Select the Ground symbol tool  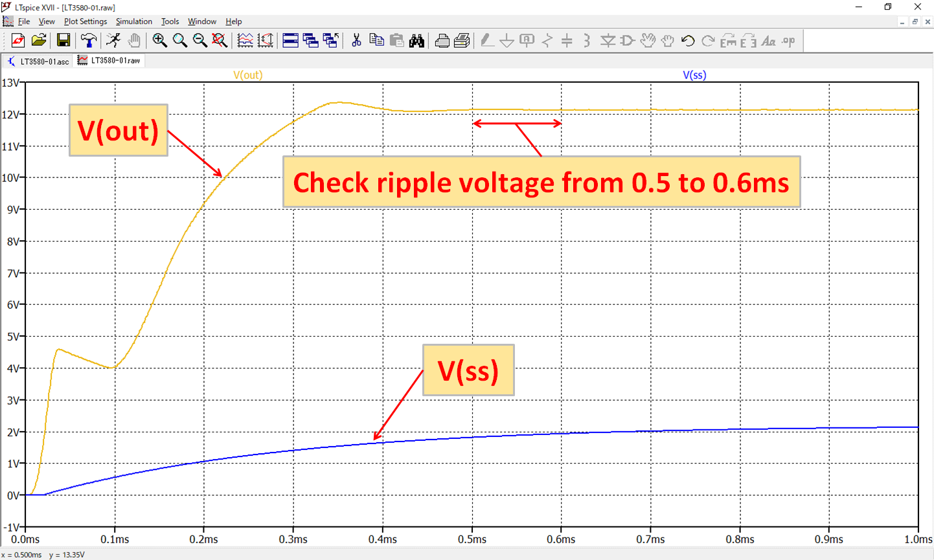tap(507, 40)
